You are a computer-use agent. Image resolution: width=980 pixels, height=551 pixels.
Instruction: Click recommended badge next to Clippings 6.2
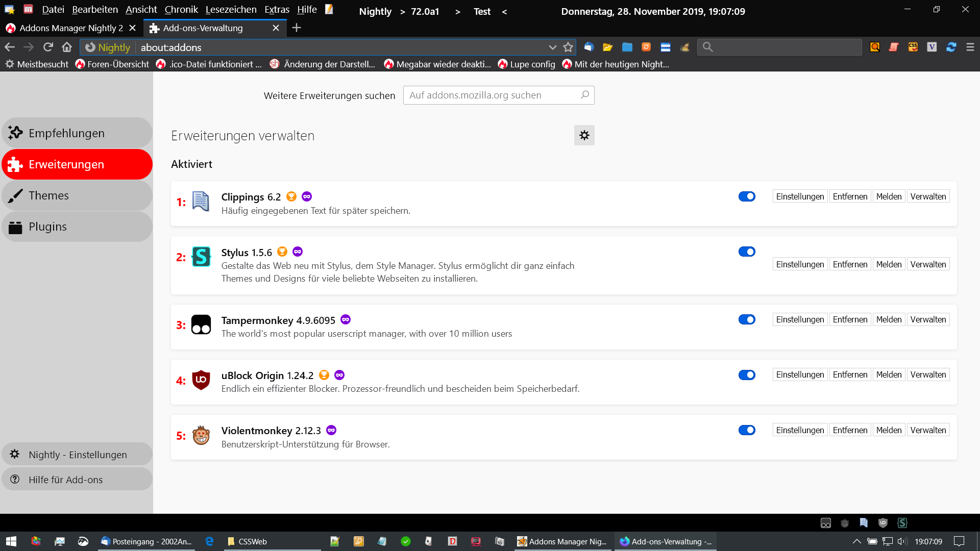[291, 196]
